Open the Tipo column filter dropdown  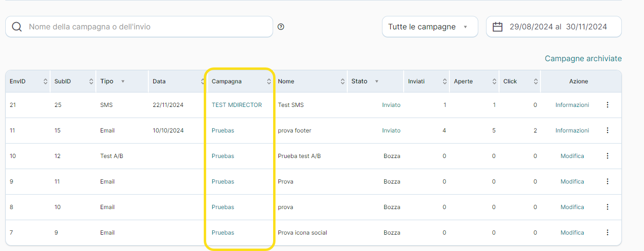click(123, 82)
